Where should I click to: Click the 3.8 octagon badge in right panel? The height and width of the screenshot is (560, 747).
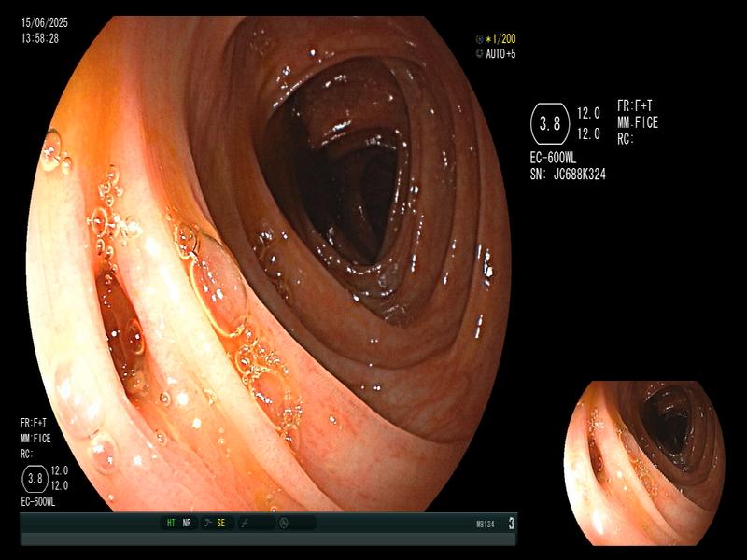point(550,124)
